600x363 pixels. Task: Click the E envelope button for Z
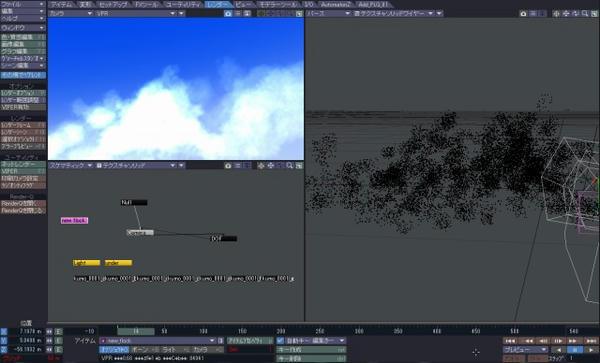click(x=59, y=350)
